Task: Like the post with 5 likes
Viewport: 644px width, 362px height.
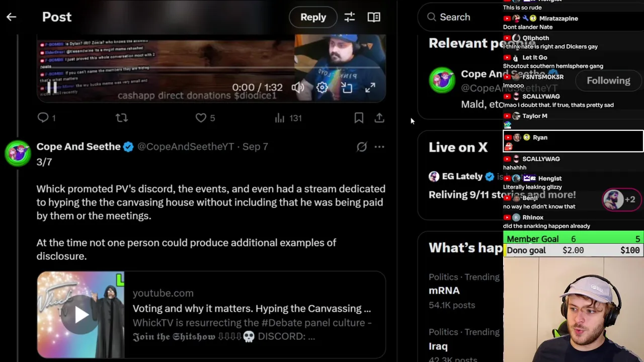Action: [205, 118]
